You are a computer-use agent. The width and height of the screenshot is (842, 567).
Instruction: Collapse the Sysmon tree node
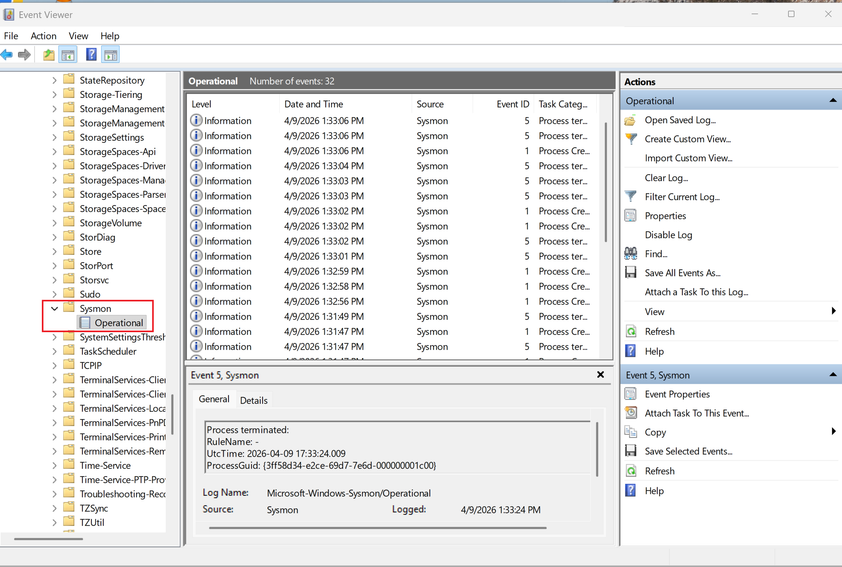pyautogui.click(x=54, y=308)
